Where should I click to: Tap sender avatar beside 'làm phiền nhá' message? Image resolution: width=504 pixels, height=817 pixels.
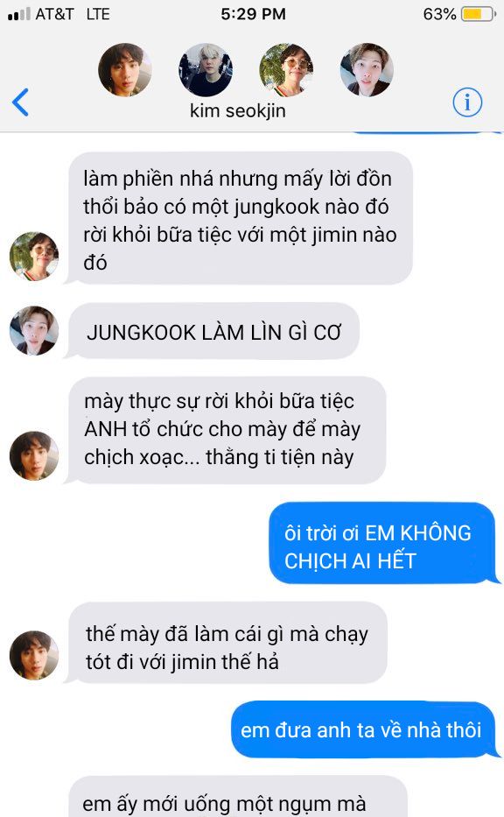(x=34, y=257)
